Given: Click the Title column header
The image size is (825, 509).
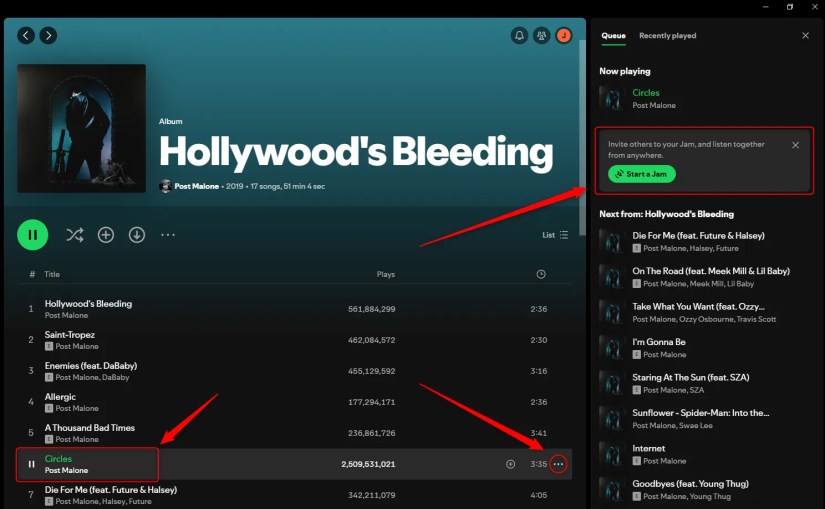Looking at the screenshot, I should tap(52, 274).
